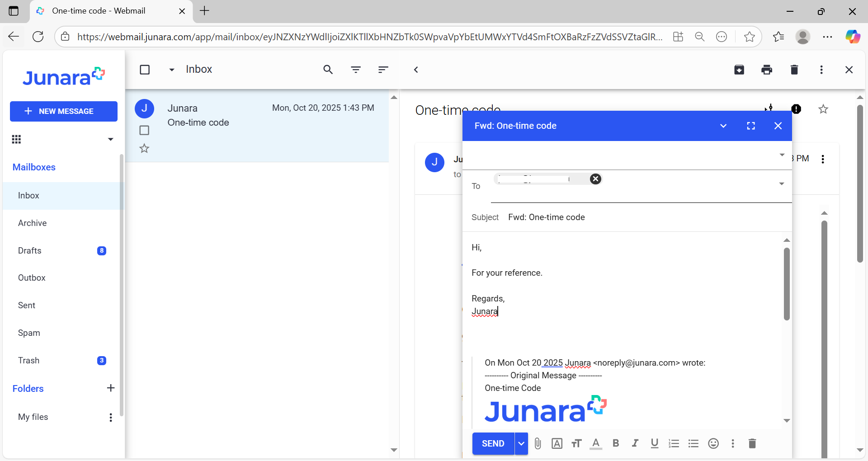868x461 pixels.
Task: Mark the message as important
Action: click(796, 109)
